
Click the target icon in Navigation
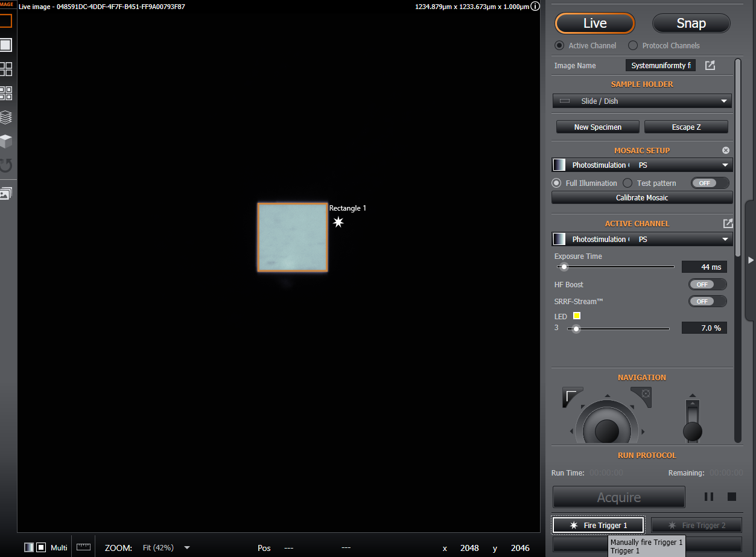pyautogui.click(x=645, y=394)
